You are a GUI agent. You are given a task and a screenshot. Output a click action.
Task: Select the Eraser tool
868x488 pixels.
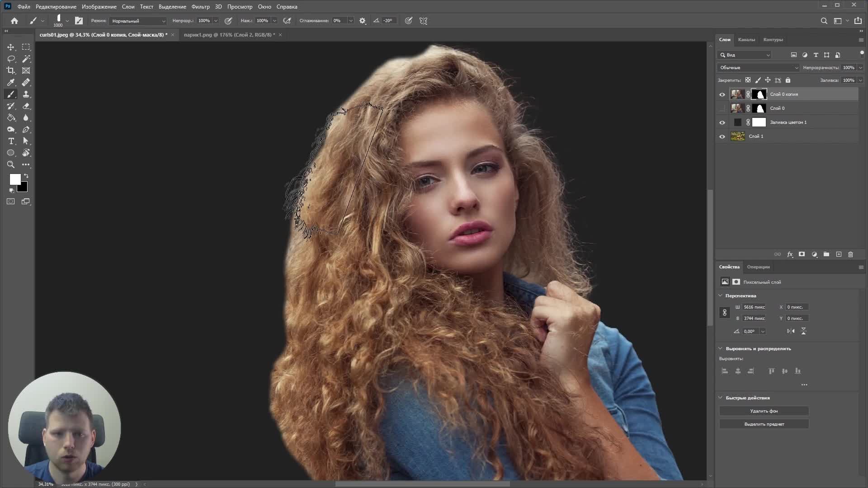tap(26, 106)
